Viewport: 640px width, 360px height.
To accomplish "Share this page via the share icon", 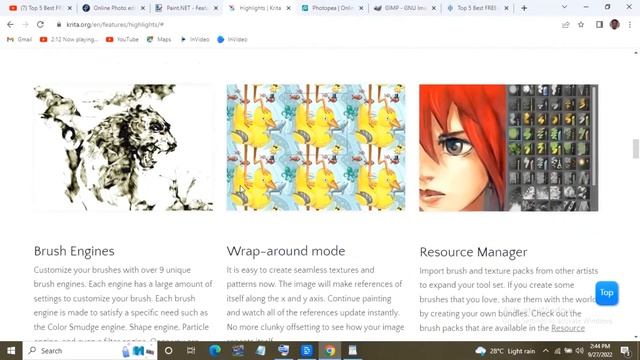I will pos(566,25).
